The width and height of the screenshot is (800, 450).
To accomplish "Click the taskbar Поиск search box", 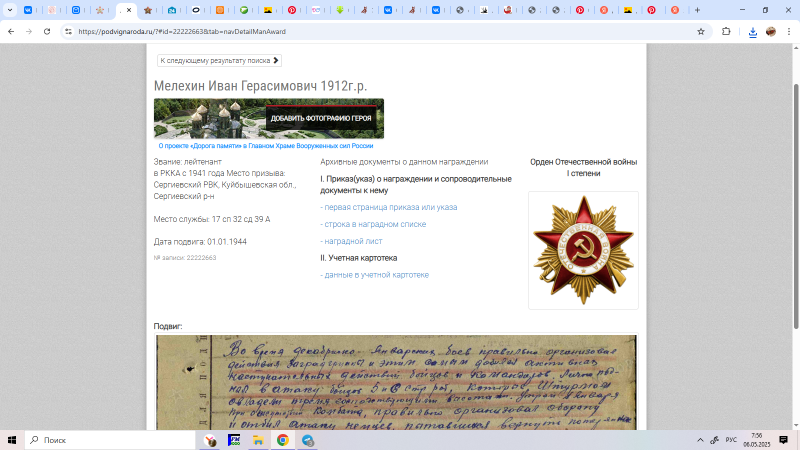I will tap(110, 440).
